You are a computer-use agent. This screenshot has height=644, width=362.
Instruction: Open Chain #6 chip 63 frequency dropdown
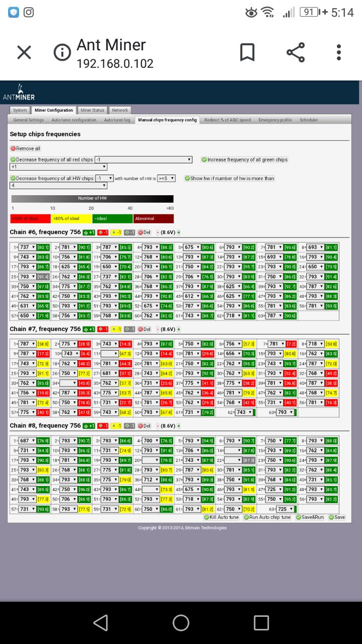click(275, 315)
